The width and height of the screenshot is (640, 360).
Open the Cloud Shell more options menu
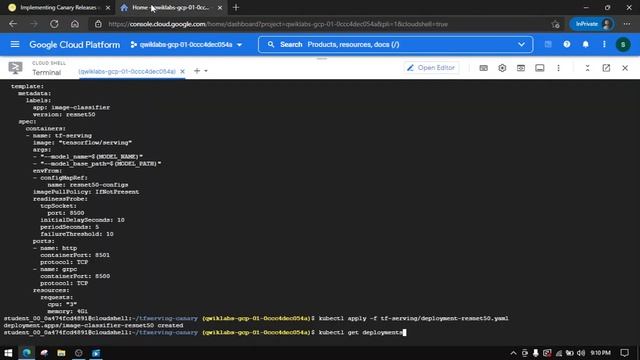[558, 68]
